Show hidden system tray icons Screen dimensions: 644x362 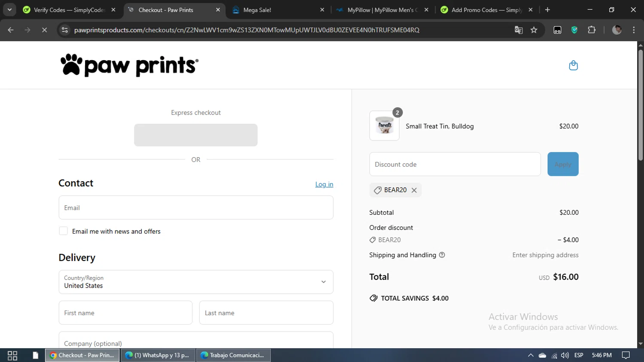(x=531, y=355)
